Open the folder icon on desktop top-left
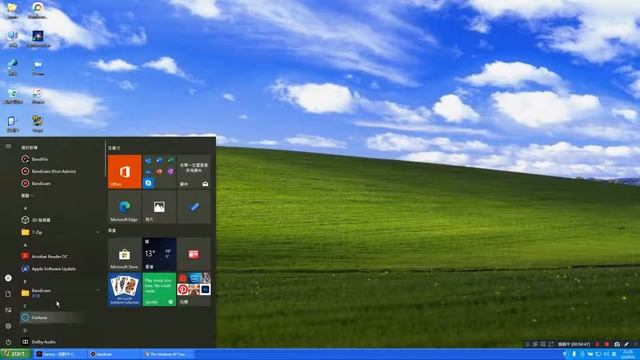Viewport: 640px width, 360px height. (x=12, y=11)
